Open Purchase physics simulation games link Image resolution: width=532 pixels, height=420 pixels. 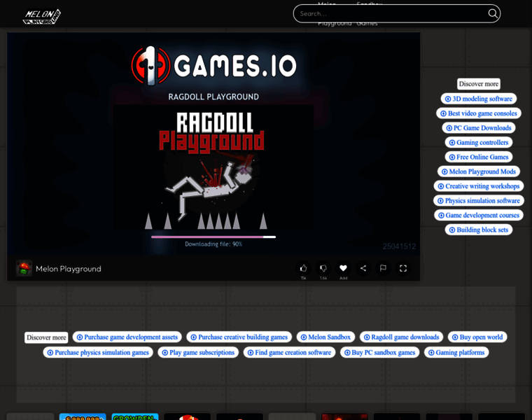point(98,353)
